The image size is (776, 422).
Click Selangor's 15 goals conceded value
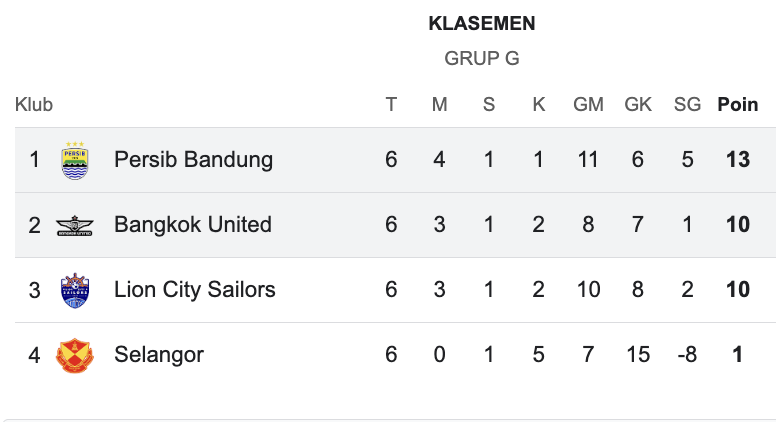click(x=638, y=354)
